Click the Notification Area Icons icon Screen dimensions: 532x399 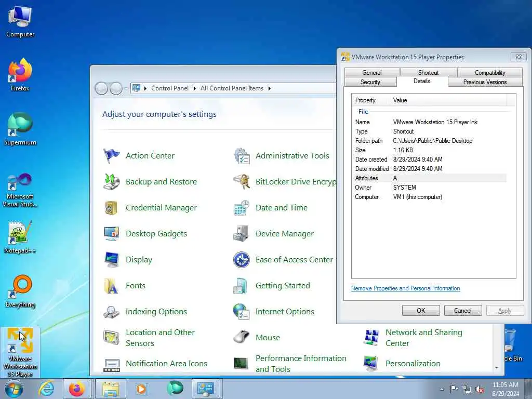tap(111, 364)
